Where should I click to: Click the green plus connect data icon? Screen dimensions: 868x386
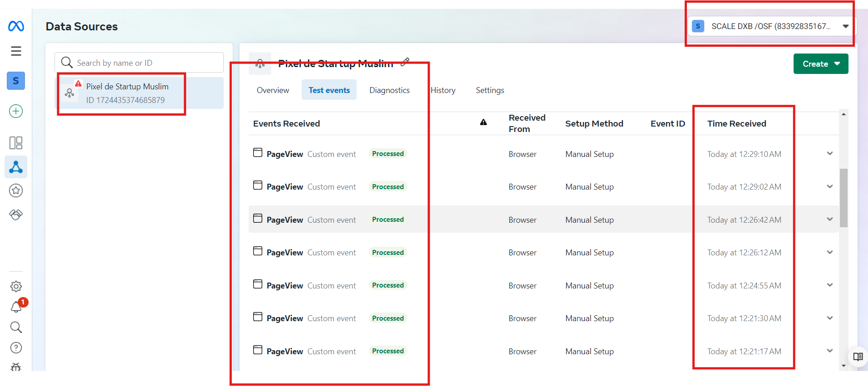coord(16,111)
